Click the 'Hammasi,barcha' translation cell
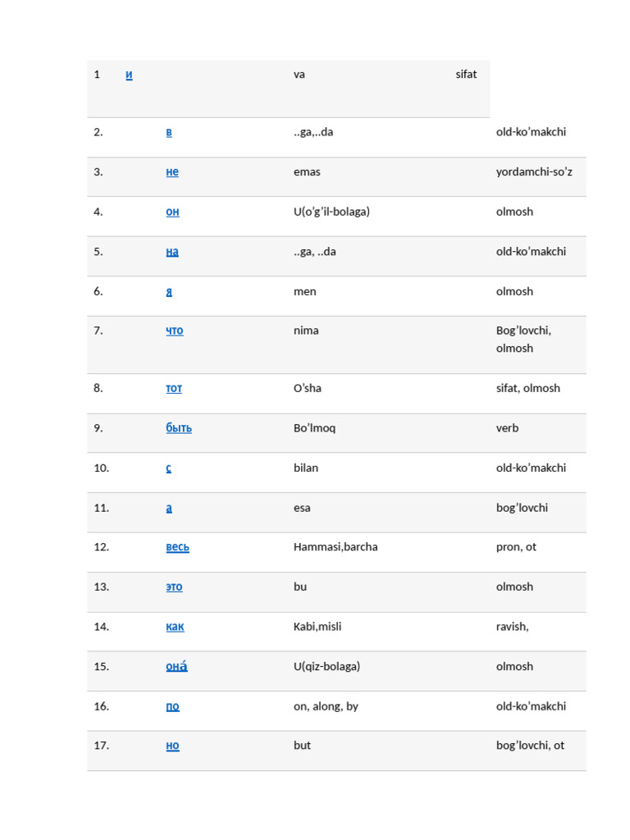Screen dimensions: 630x840 pyautogui.click(x=336, y=547)
